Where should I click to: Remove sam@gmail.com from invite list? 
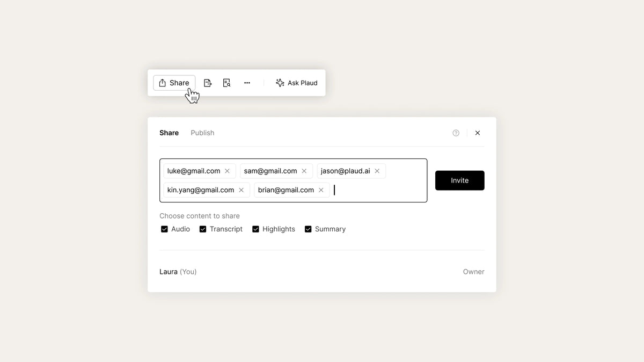tap(304, 171)
